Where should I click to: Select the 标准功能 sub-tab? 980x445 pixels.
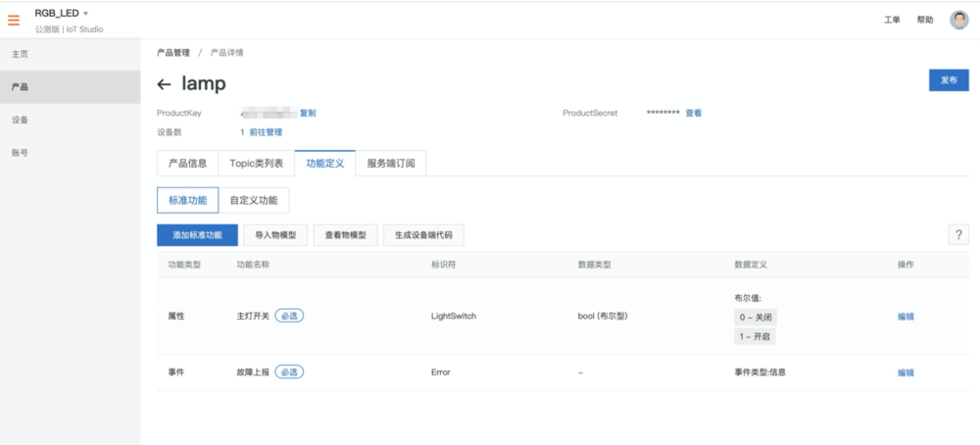coord(188,201)
